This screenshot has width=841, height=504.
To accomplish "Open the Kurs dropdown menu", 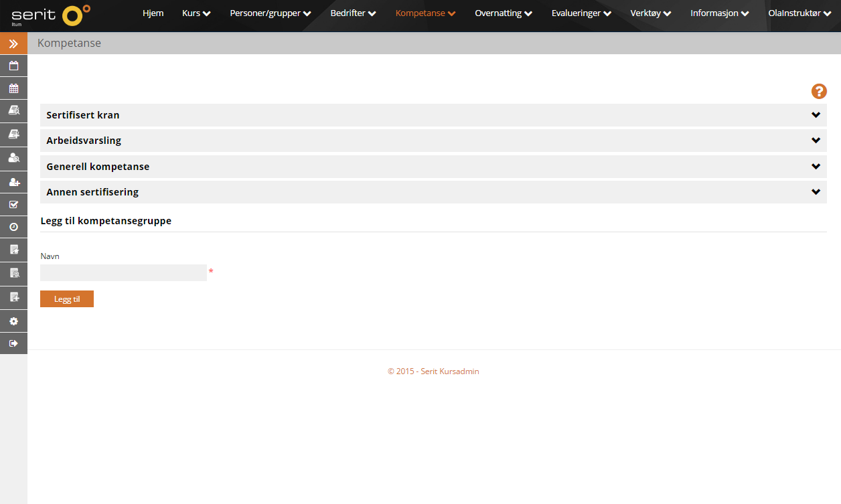I will tap(196, 13).
